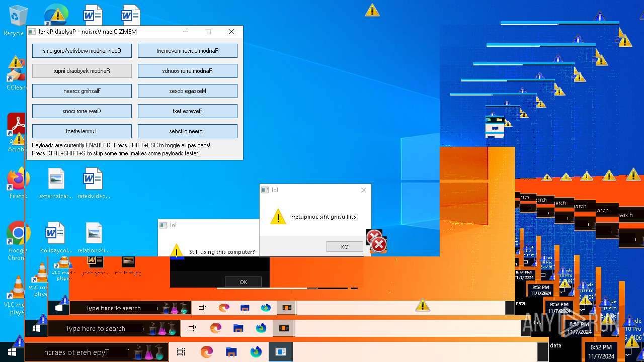
Task: Toggle the 'smargorp/setisbew modnar nepO' payload
Action: click(x=82, y=51)
